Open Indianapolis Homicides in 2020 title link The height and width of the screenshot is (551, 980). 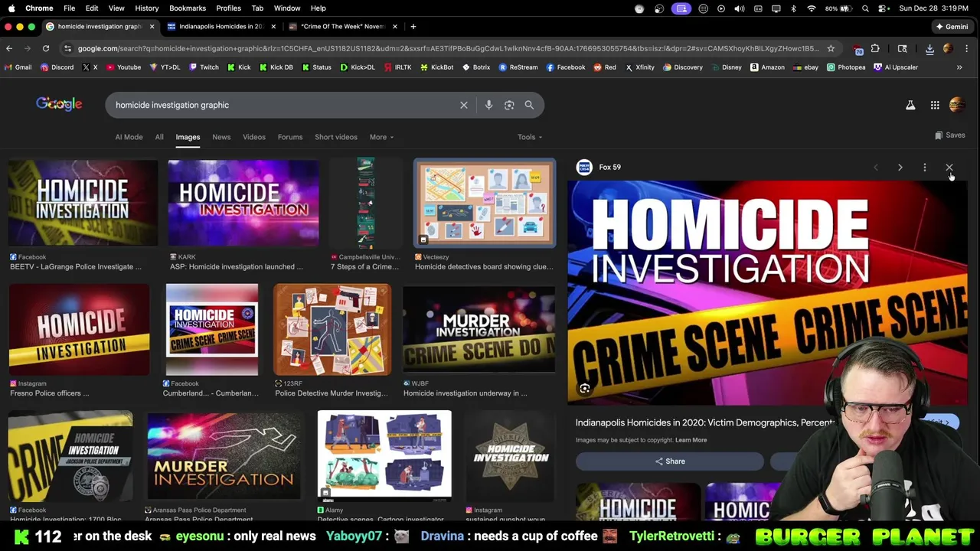tap(704, 422)
